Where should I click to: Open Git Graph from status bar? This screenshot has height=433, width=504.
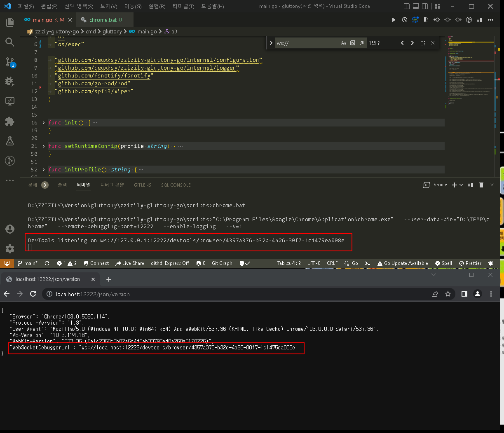(222, 263)
